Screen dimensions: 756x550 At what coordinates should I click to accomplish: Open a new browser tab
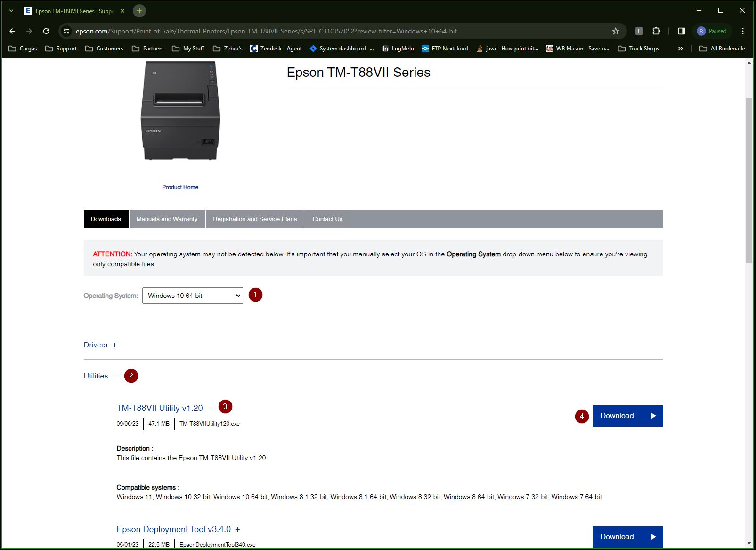139,11
